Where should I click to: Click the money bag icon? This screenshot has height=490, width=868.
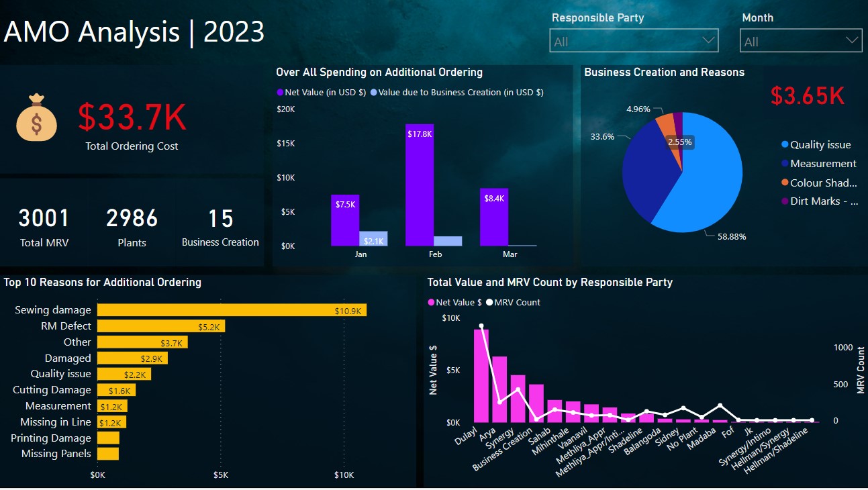pos(37,118)
